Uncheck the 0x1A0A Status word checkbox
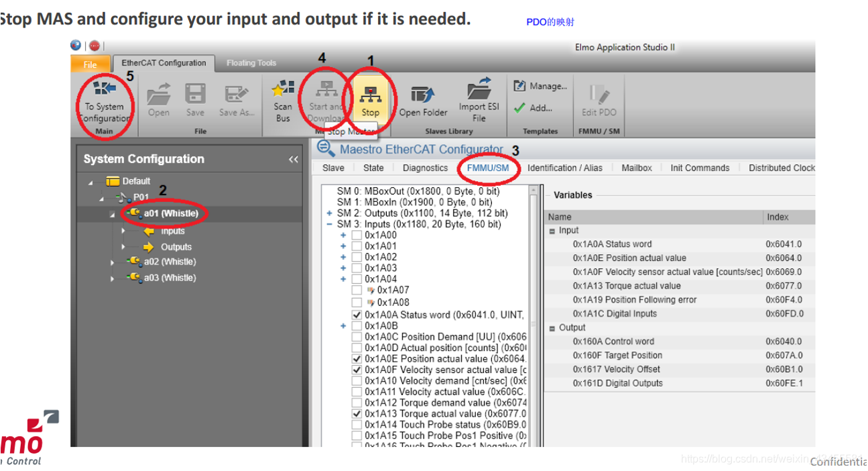This screenshot has width=868, height=471. tap(357, 315)
